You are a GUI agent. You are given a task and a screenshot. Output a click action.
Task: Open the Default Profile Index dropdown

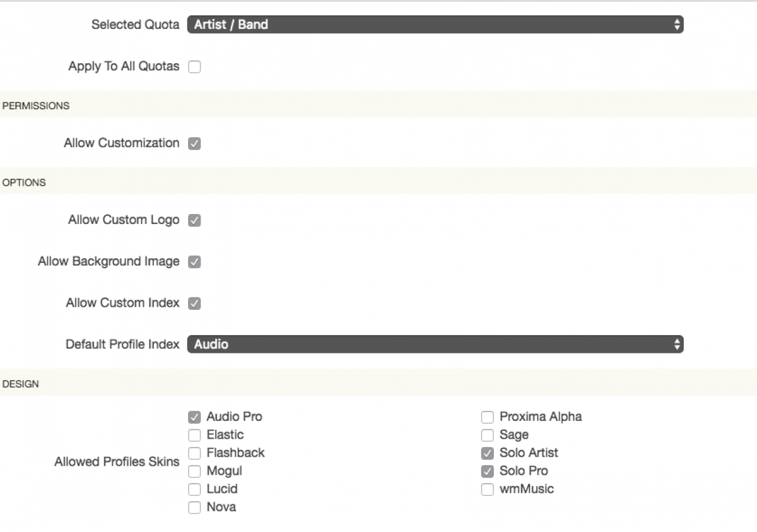[435, 344]
